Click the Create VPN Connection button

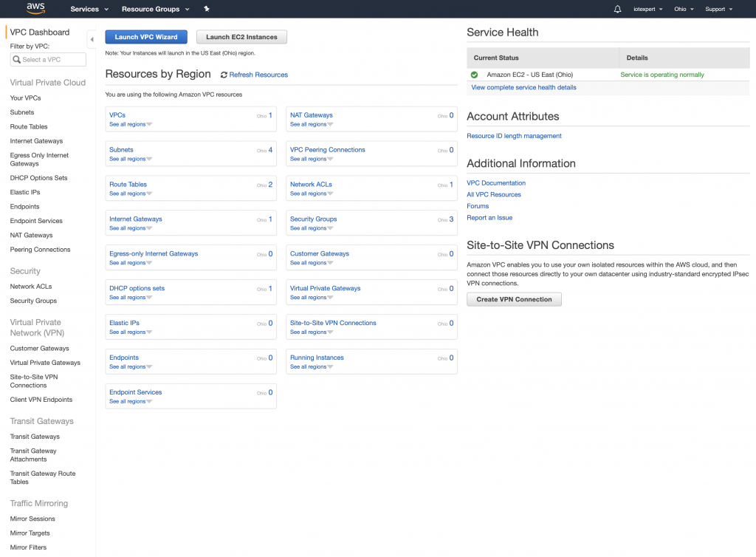coord(514,299)
